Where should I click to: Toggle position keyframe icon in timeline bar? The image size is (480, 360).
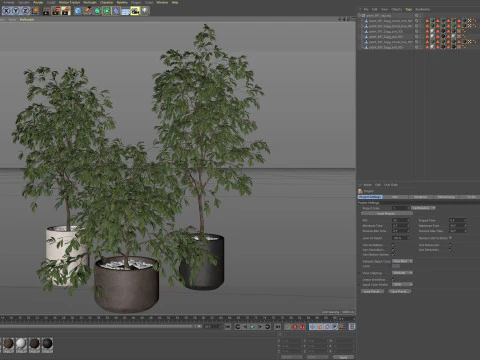click(313, 327)
